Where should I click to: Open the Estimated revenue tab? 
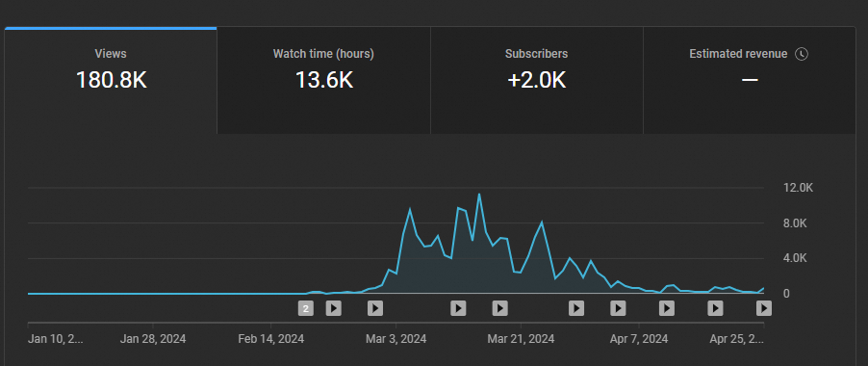pyautogui.click(x=750, y=80)
